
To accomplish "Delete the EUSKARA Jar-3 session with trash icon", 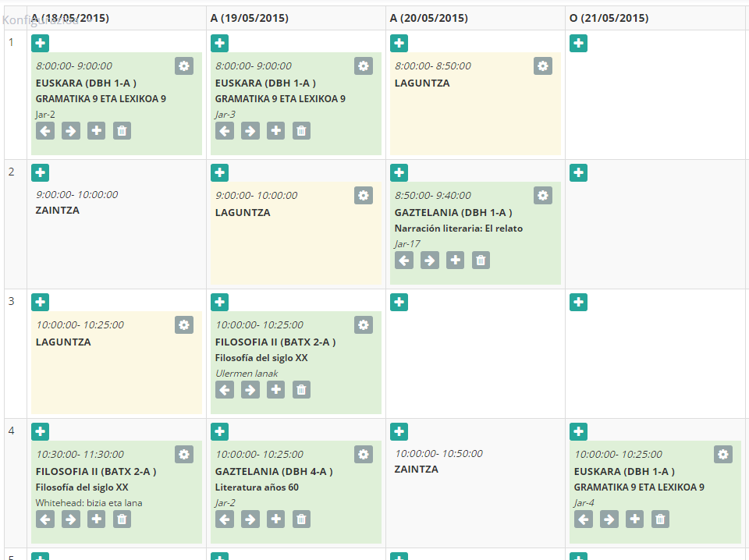I will 301,131.
